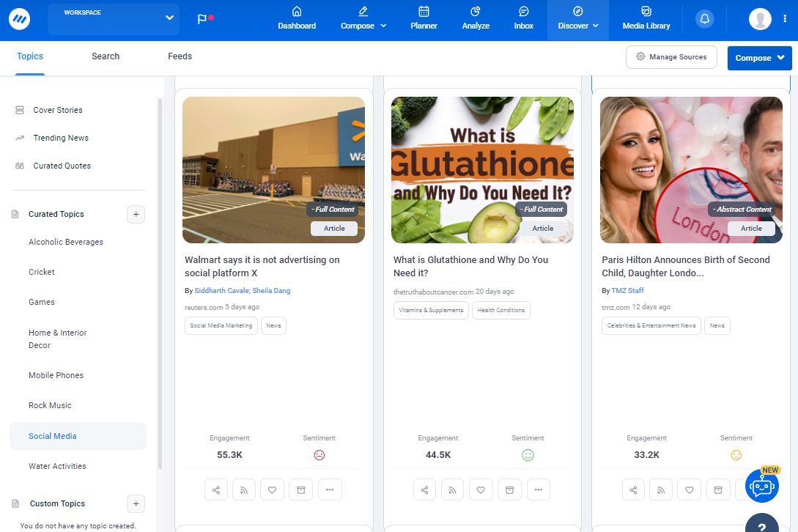
Task: Click positive sentiment face on Glutathione card
Action: click(528, 455)
